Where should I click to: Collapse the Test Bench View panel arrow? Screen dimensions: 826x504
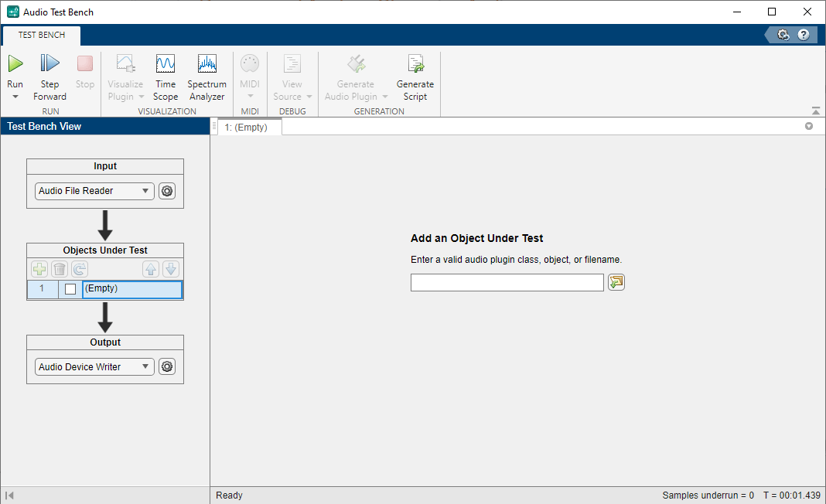pyautogui.click(x=9, y=495)
